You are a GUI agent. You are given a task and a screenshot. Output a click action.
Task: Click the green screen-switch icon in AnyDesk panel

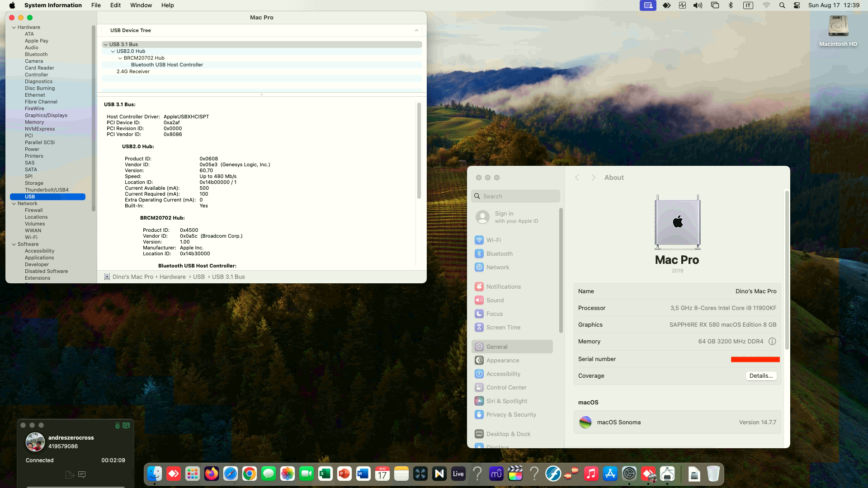[x=126, y=425]
